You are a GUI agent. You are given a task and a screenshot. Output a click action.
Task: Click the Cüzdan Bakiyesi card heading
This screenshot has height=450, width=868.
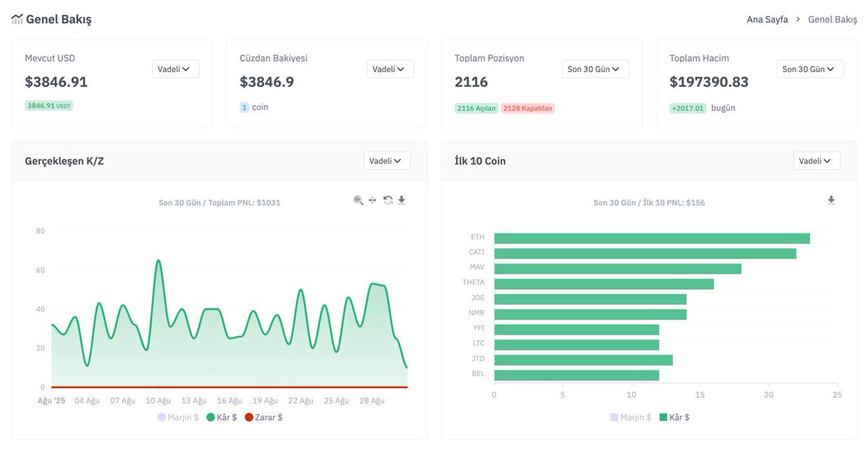[x=273, y=58]
